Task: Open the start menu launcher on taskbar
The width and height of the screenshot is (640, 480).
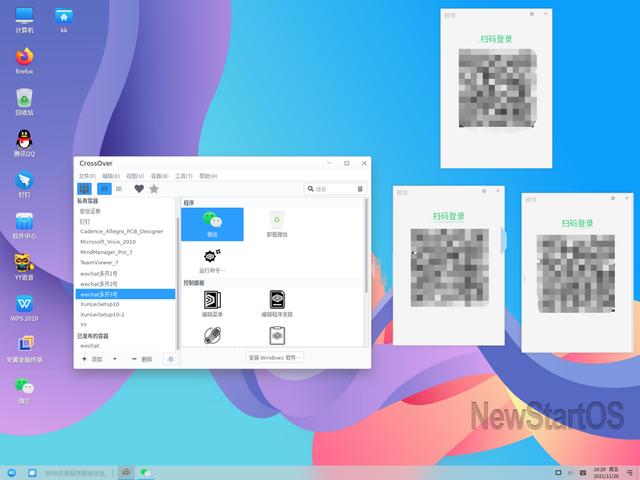Action: click(x=11, y=473)
